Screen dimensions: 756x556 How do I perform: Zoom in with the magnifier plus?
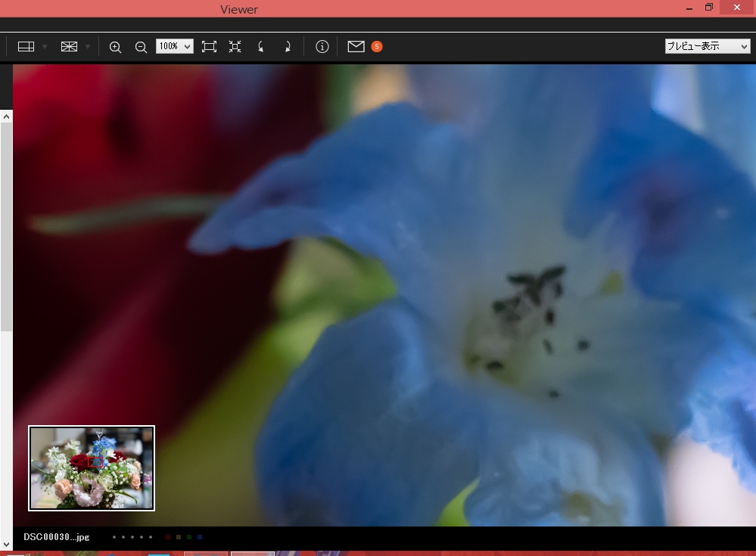tap(115, 47)
